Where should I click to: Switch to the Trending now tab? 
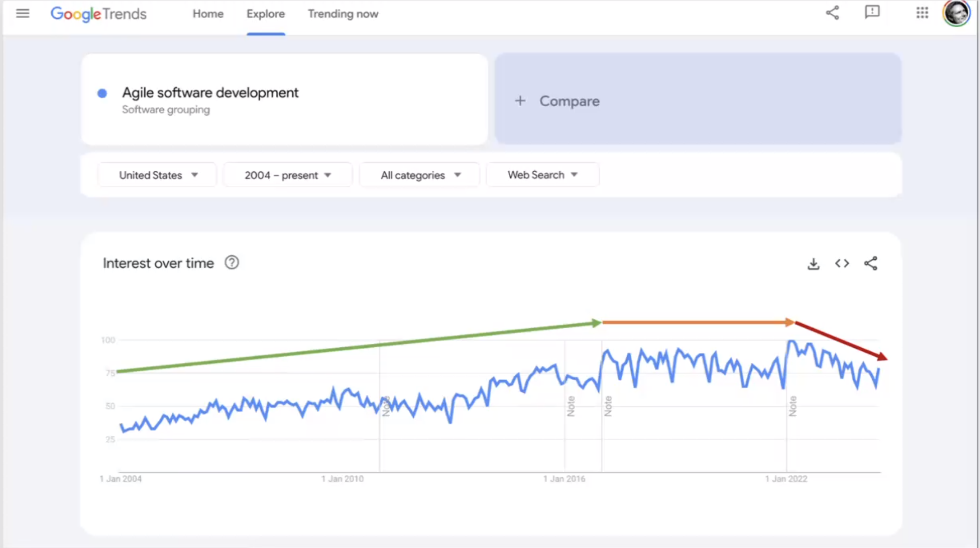point(343,14)
